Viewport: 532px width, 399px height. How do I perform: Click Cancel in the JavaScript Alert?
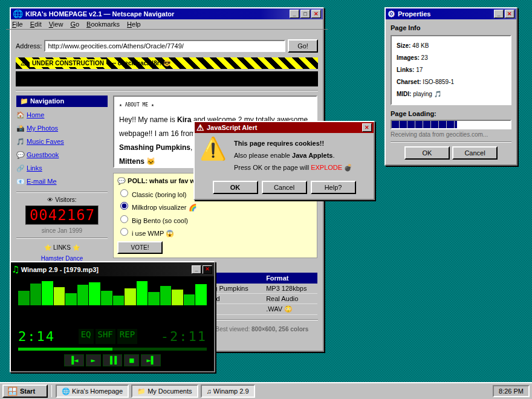click(x=284, y=187)
